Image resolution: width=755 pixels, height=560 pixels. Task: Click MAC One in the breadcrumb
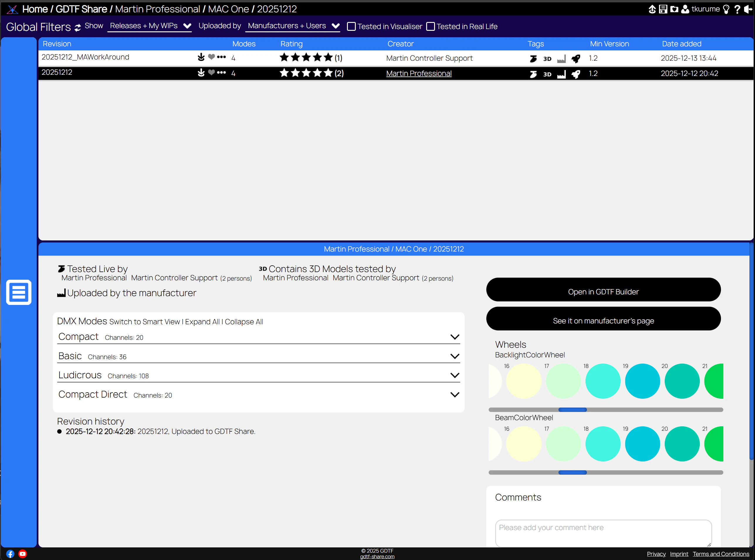click(228, 9)
